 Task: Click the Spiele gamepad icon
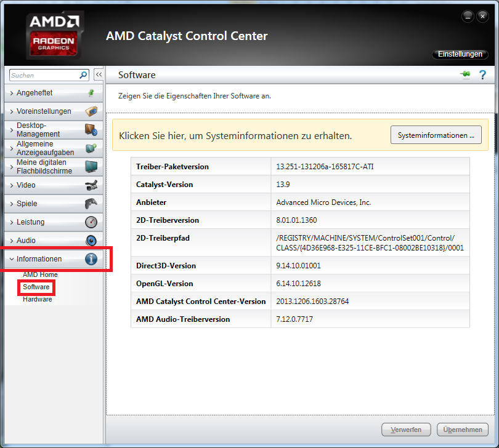point(91,204)
